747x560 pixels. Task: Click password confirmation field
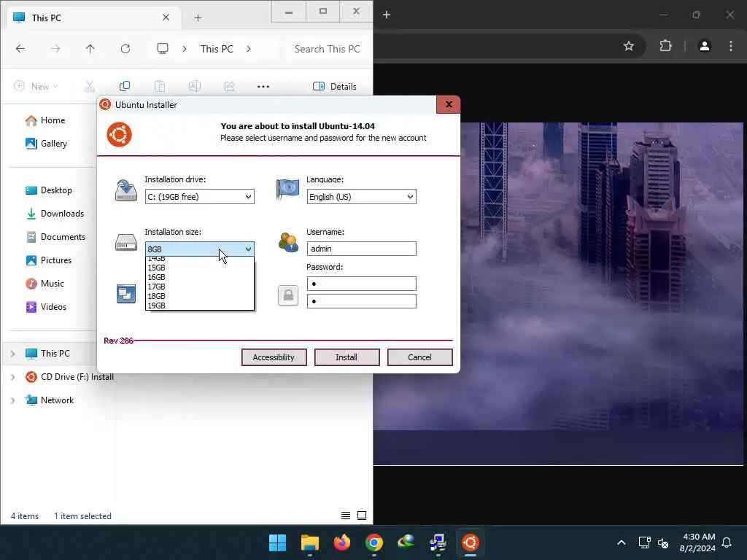click(x=362, y=301)
